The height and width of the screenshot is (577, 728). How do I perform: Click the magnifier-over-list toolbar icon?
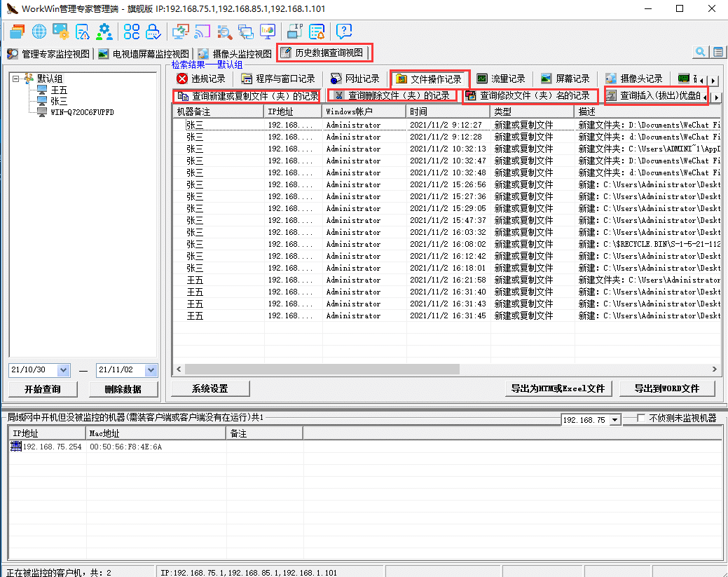[x=224, y=32]
